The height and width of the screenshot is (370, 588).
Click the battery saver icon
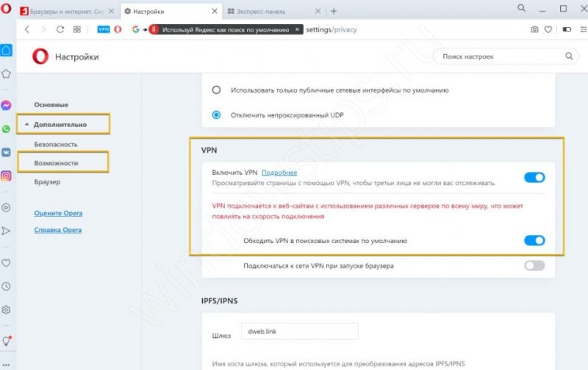(567, 29)
